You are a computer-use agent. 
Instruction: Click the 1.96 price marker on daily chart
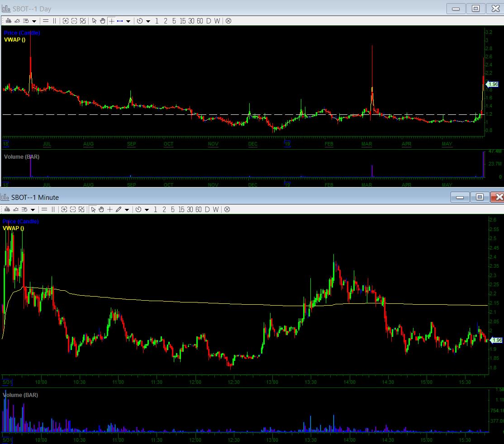pyautogui.click(x=492, y=84)
